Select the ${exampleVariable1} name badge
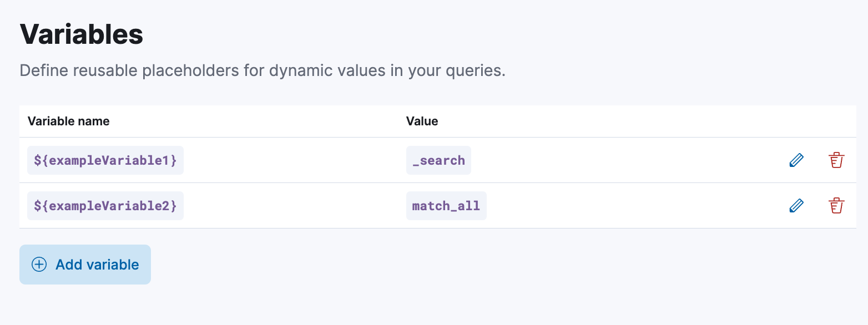Image resolution: width=868 pixels, height=325 pixels. pos(105,160)
